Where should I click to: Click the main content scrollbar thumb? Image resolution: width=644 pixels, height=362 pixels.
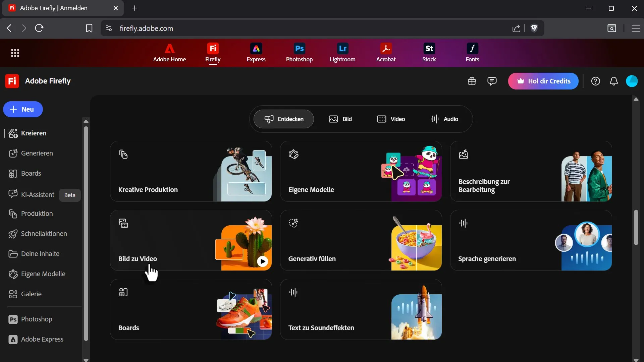(636, 227)
